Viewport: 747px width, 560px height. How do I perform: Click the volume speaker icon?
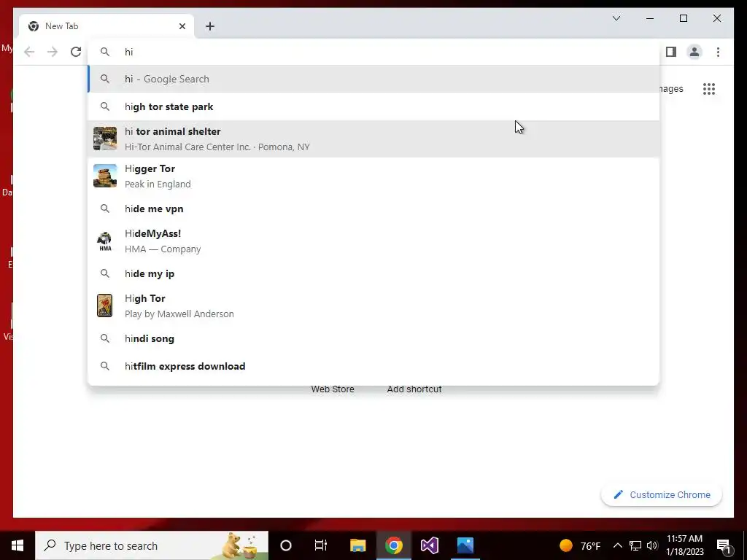pos(652,545)
